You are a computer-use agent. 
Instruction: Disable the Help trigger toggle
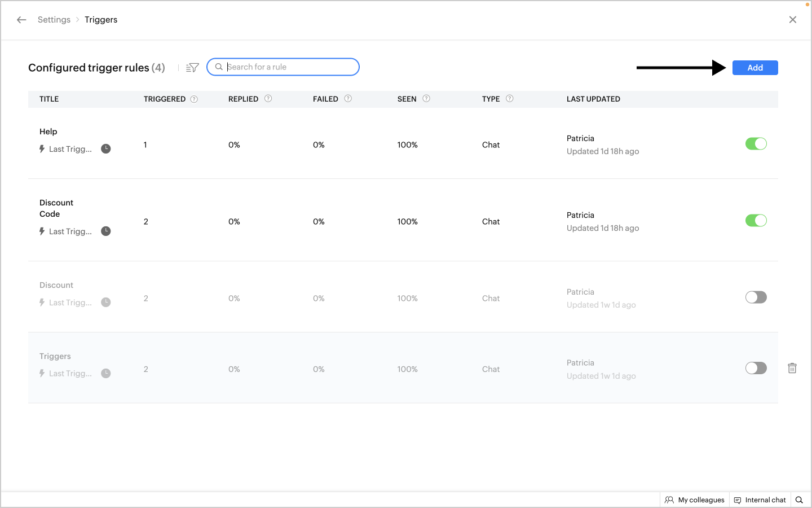pyautogui.click(x=756, y=144)
